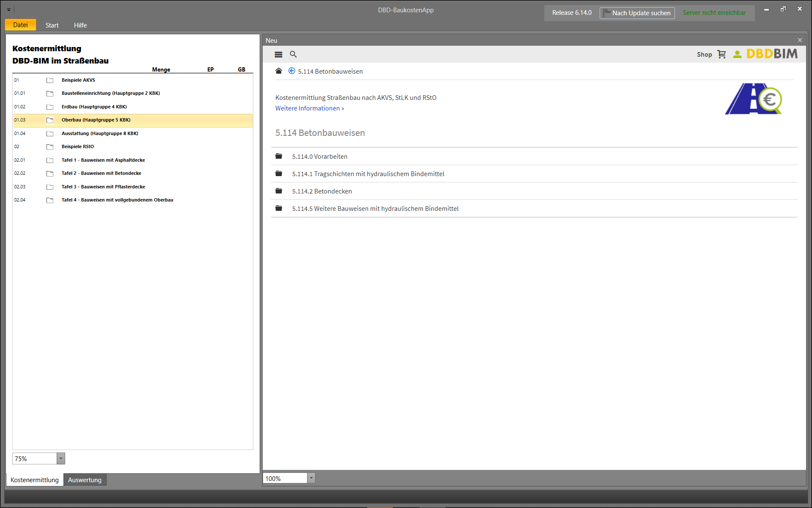This screenshot has height=508, width=812.
Task: Select Tafel 4 - Bauweisen mit vollgebundenem Oberbau
Action: (133, 200)
